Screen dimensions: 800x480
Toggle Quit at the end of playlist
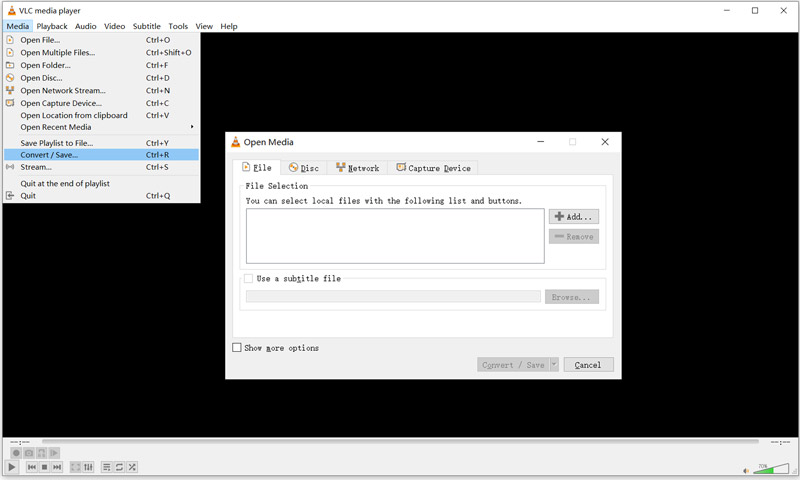pos(101,183)
